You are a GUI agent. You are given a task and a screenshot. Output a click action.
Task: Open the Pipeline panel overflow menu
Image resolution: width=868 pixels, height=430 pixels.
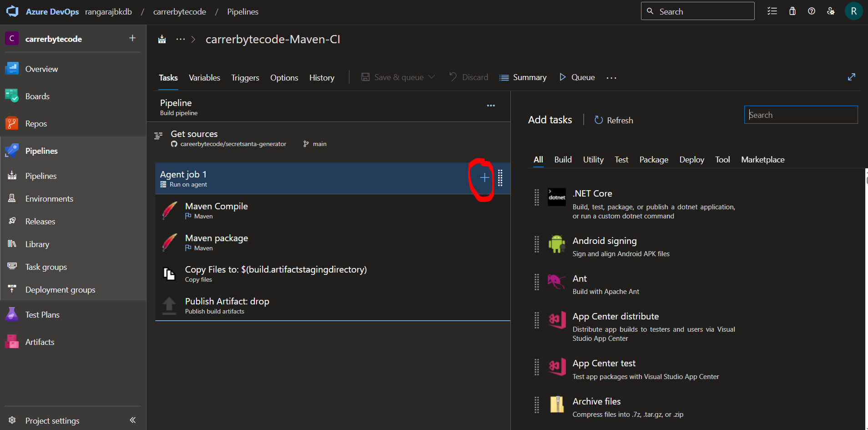491,106
